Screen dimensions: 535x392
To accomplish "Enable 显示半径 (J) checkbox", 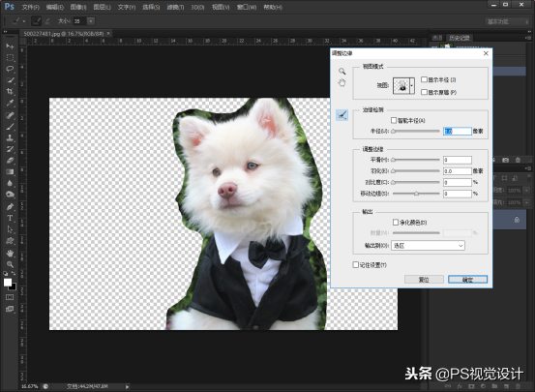I will point(424,79).
